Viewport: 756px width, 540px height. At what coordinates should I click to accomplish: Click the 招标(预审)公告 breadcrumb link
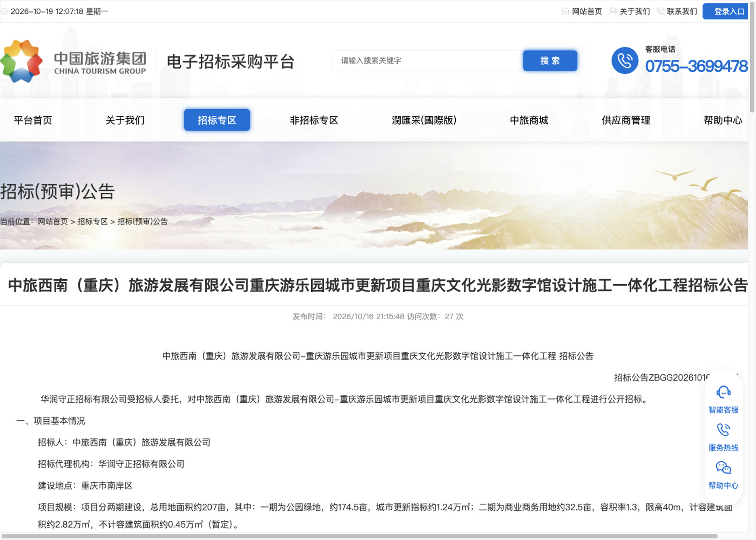(x=142, y=222)
